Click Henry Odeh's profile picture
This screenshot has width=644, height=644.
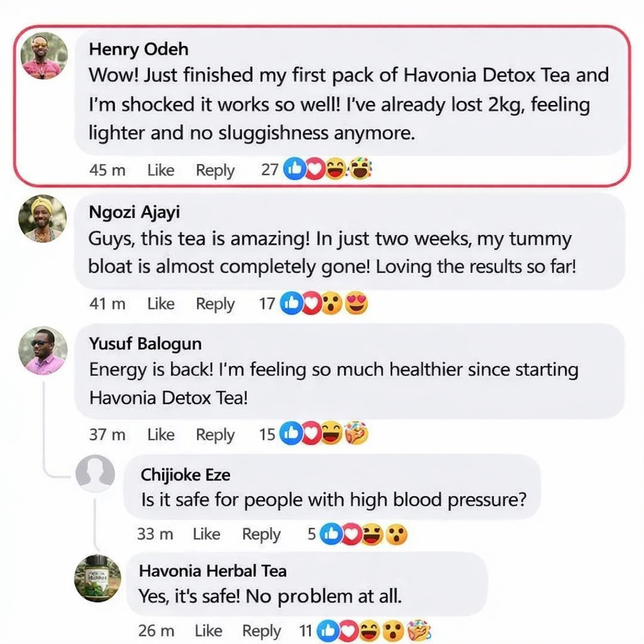click(x=43, y=56)
